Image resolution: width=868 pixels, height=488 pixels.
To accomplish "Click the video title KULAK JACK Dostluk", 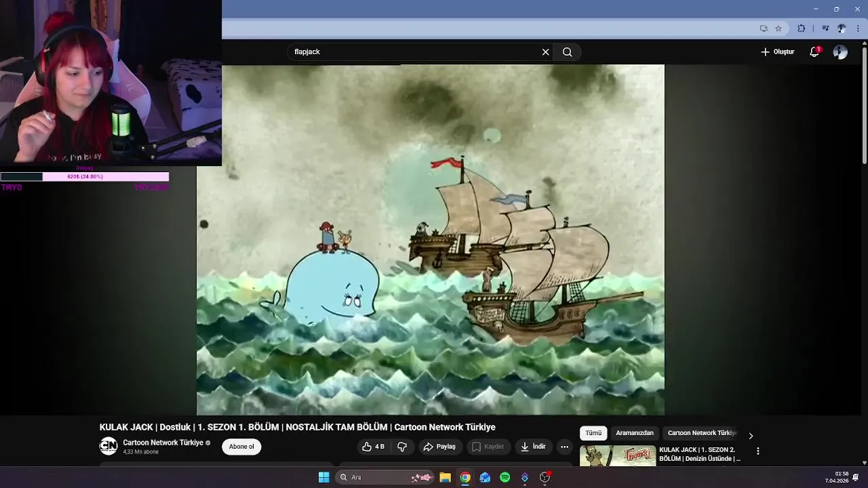I will [x=298, y=427].
